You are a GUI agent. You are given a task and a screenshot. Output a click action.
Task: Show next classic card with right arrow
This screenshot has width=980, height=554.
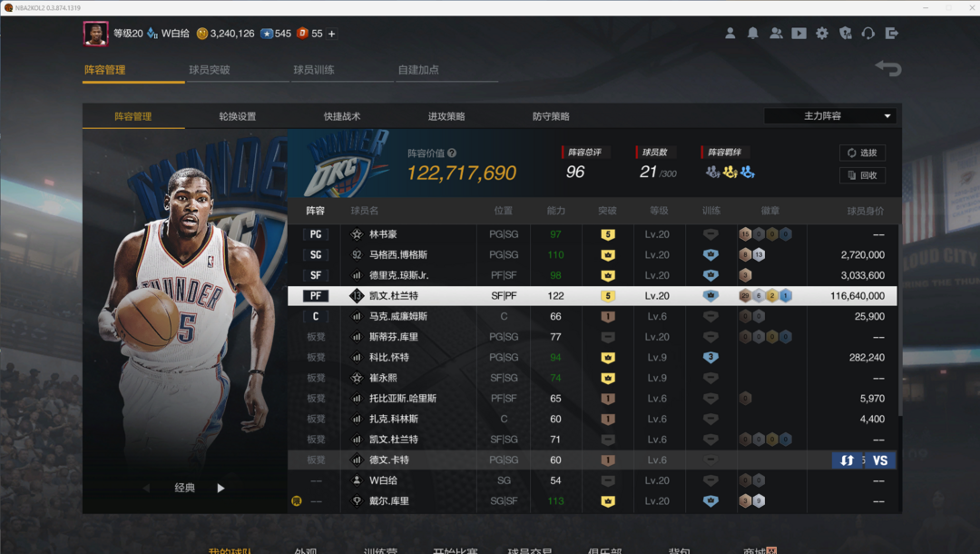pyautogui.click(x=220, y=488)
